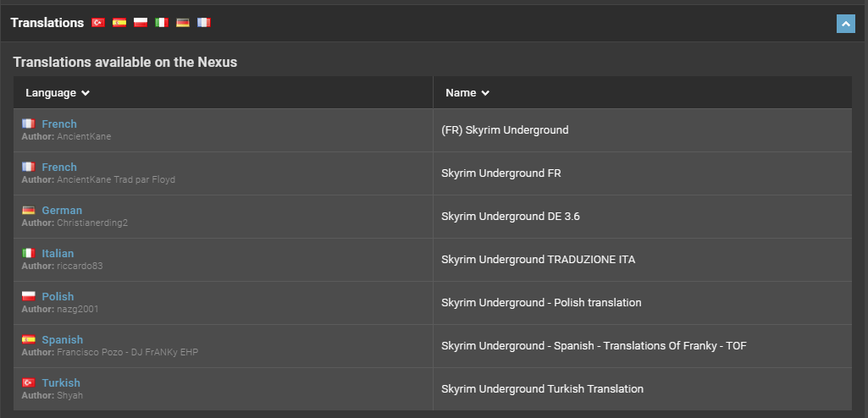This screenshot has width=868, height=418.
Task: Open the German translation link
Action: pos(62,211)
